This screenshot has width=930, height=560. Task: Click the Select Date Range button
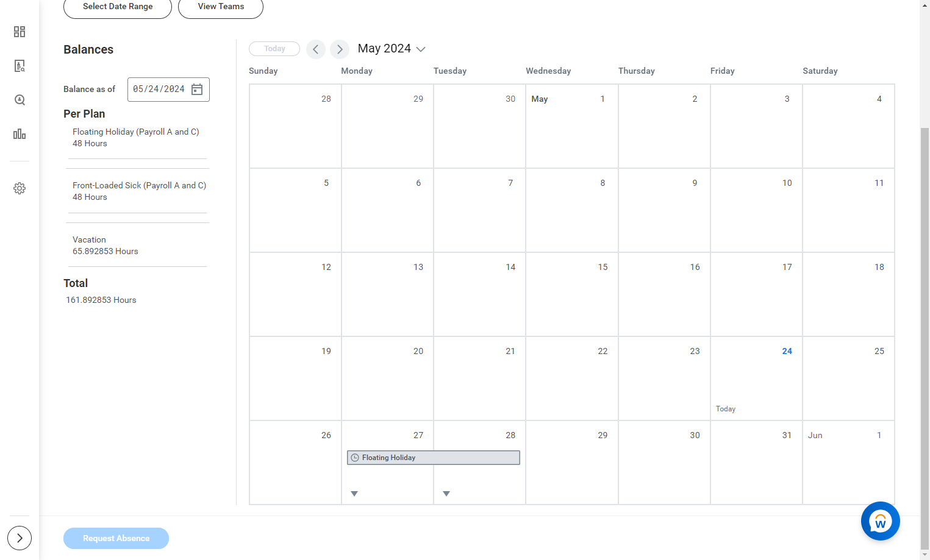pyautogui.click(x=118, y=7)
